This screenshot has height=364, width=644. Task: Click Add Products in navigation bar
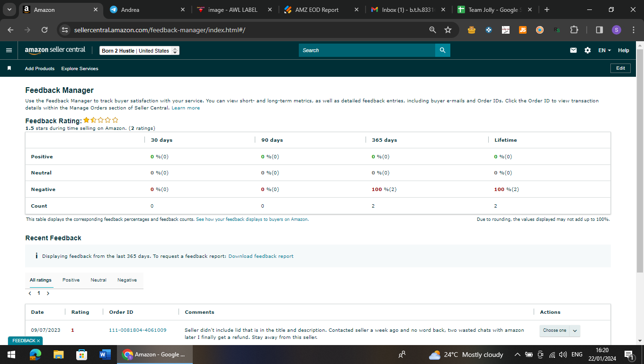(40, 69)
